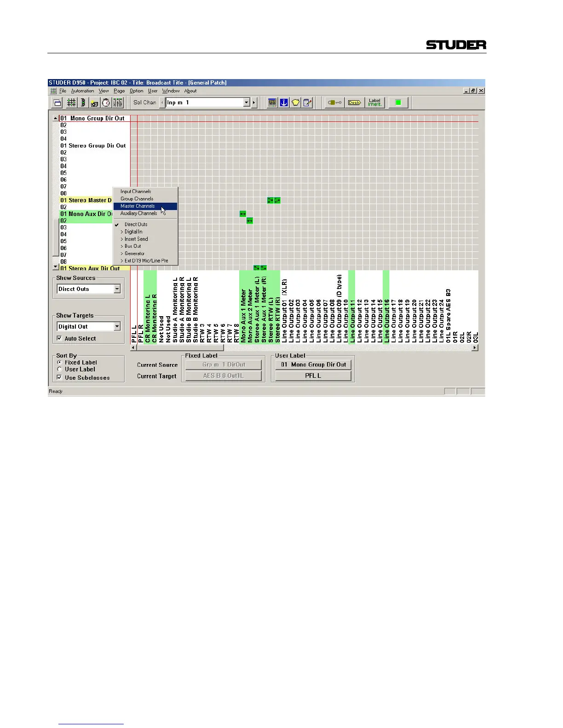The width and height of the screenshot is (563, 728).
Task: Choose Group Channels in context menu
Action: [x=145, y=199]
